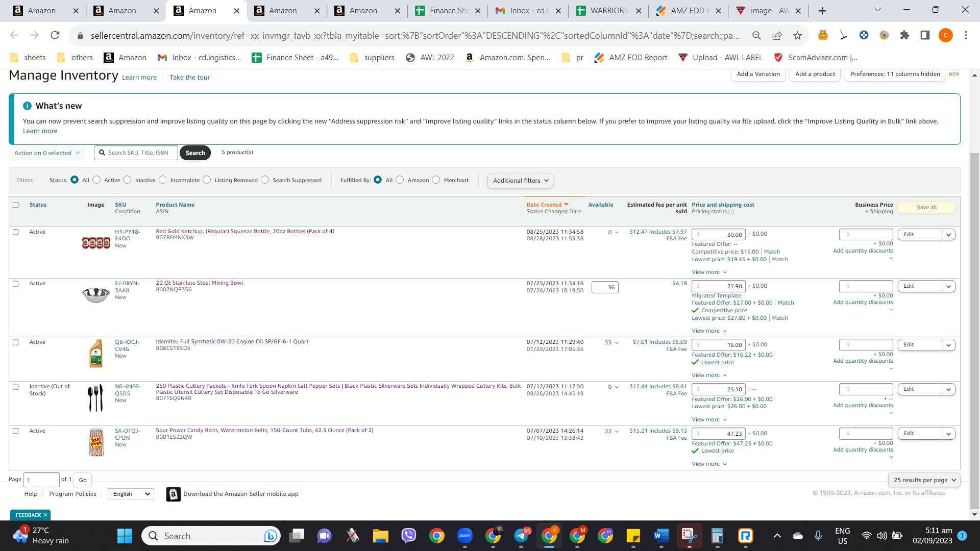Toggle the select-all products checkbox
Screen dimensions: 980x551
(15, 205)
